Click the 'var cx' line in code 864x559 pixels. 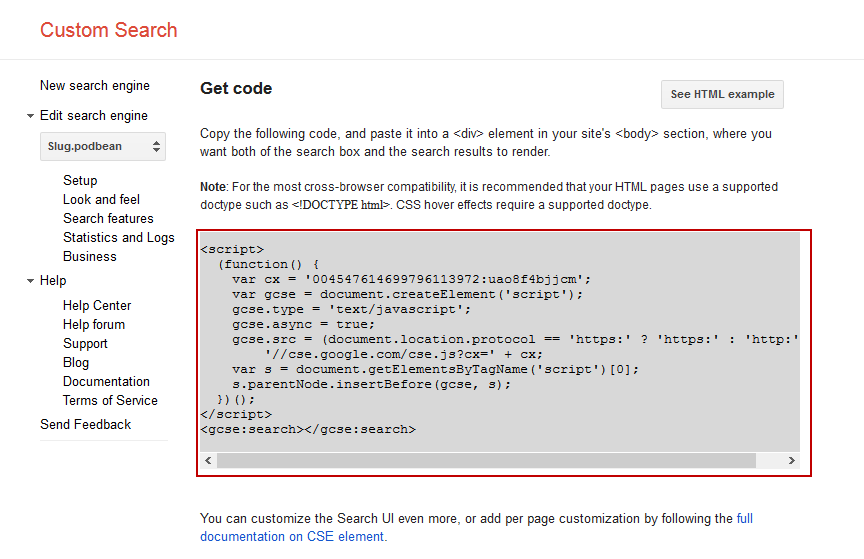pos(411,280)
